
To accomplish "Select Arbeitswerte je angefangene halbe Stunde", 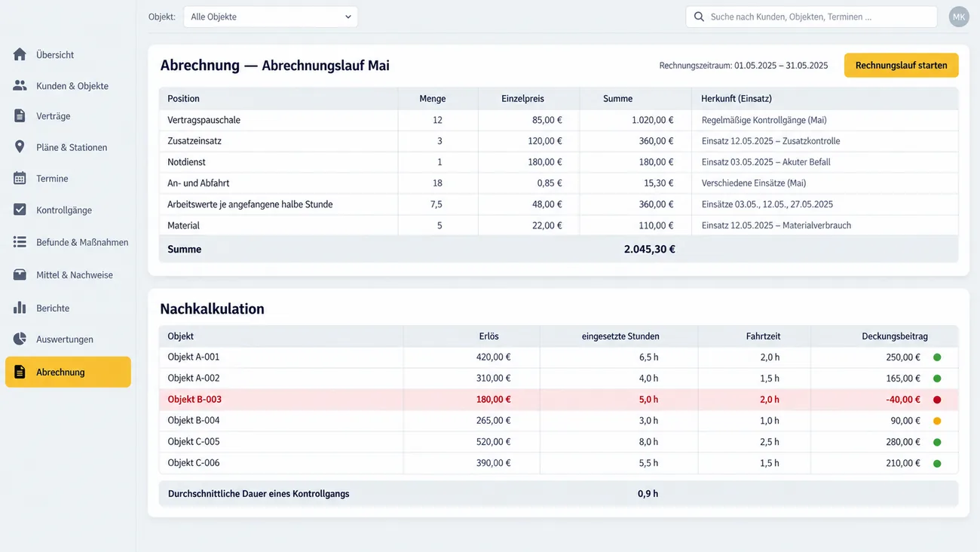I will (x=558, y=204).
